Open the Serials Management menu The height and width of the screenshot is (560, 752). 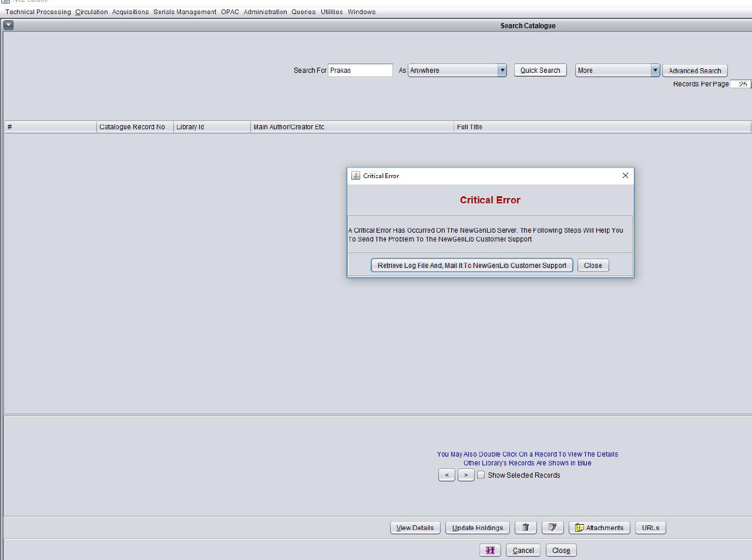(x=184, y=12)
